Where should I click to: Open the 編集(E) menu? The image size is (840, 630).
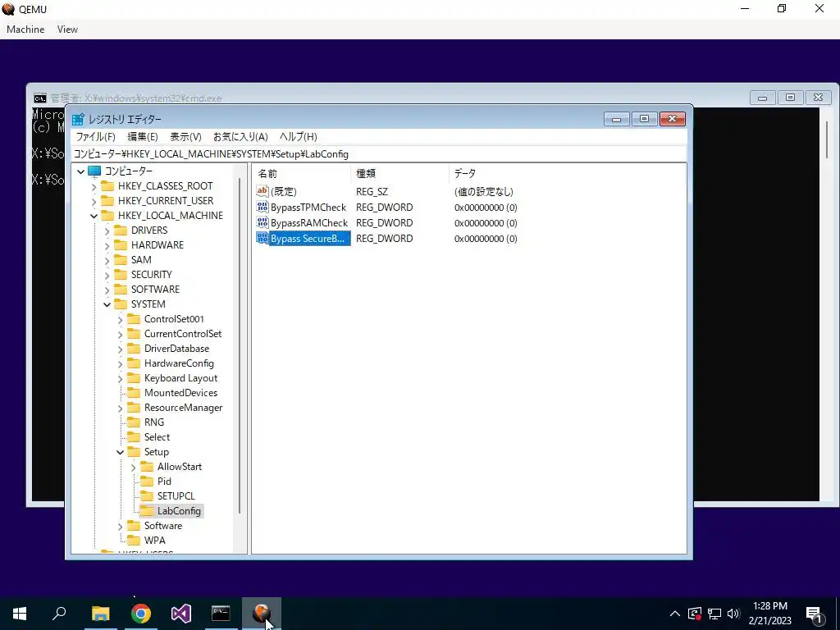(x=143, y=137)
